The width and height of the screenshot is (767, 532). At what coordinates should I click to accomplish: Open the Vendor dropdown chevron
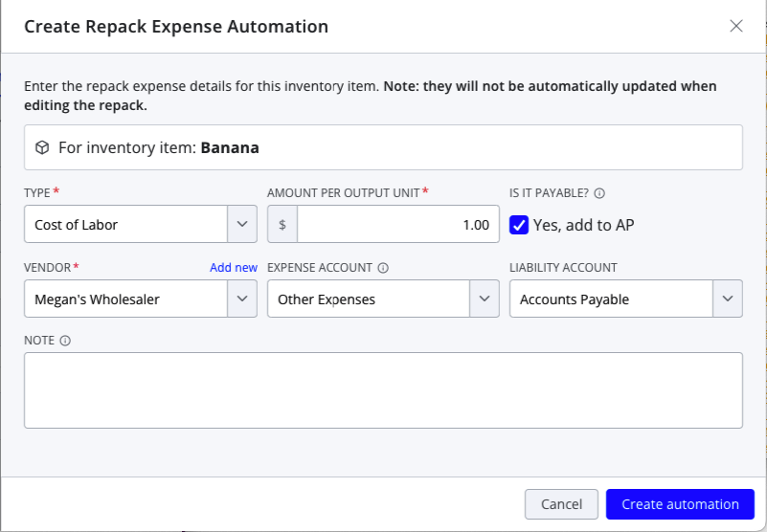pos(242,299)
